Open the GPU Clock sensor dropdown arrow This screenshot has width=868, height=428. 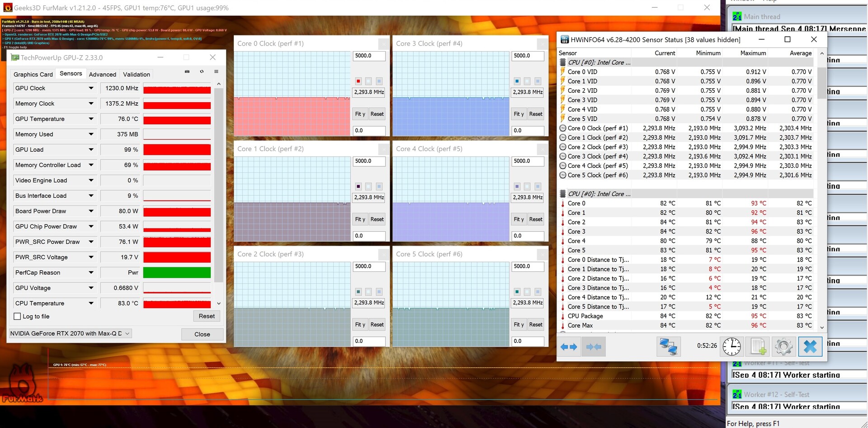point(91,88)
